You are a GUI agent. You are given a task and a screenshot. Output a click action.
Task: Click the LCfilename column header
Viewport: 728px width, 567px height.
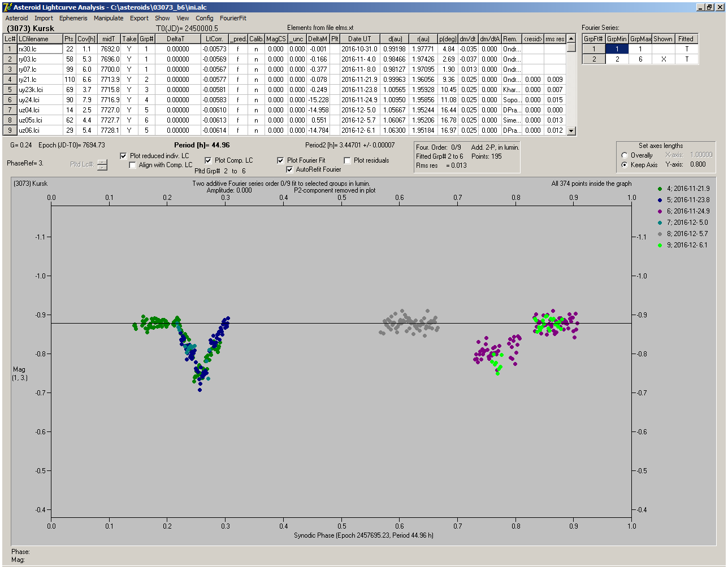[40, 39]
